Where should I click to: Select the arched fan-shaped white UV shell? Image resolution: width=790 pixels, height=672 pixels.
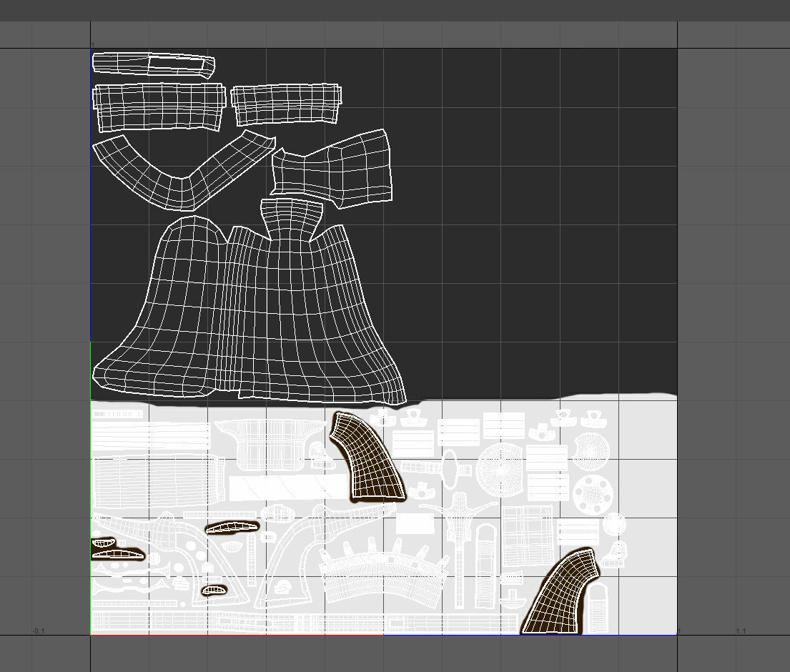coord(383,572)
